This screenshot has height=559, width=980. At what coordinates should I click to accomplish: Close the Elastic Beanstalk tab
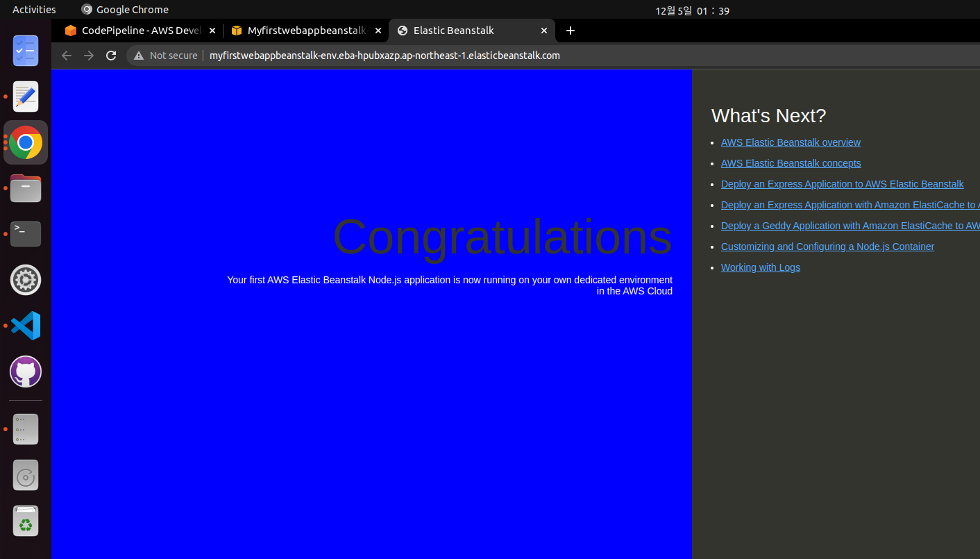coord(543,31)
